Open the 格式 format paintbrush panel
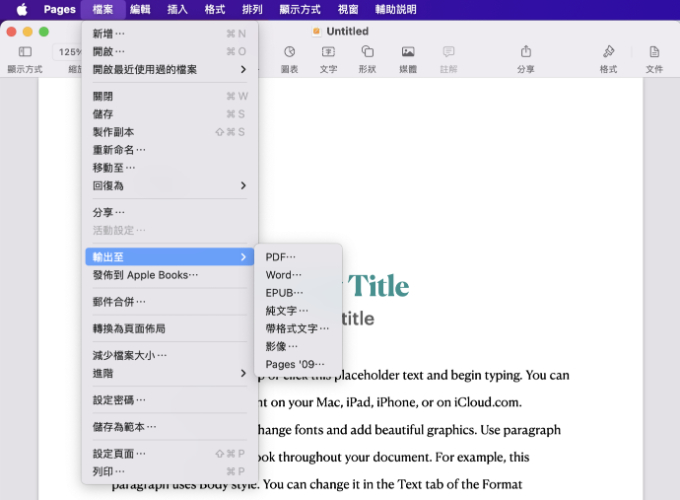The image size is (680, 500). (x=608, y=52)
